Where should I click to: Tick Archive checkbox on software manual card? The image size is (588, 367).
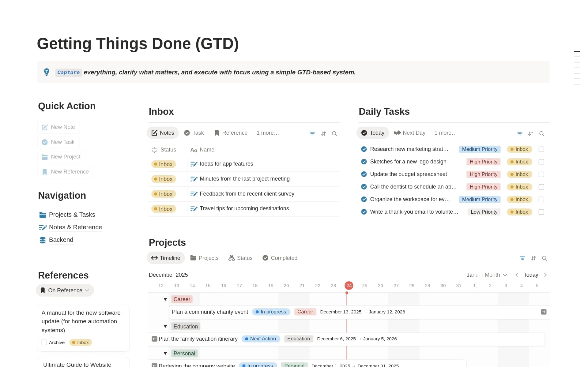(x=44, y=343)
